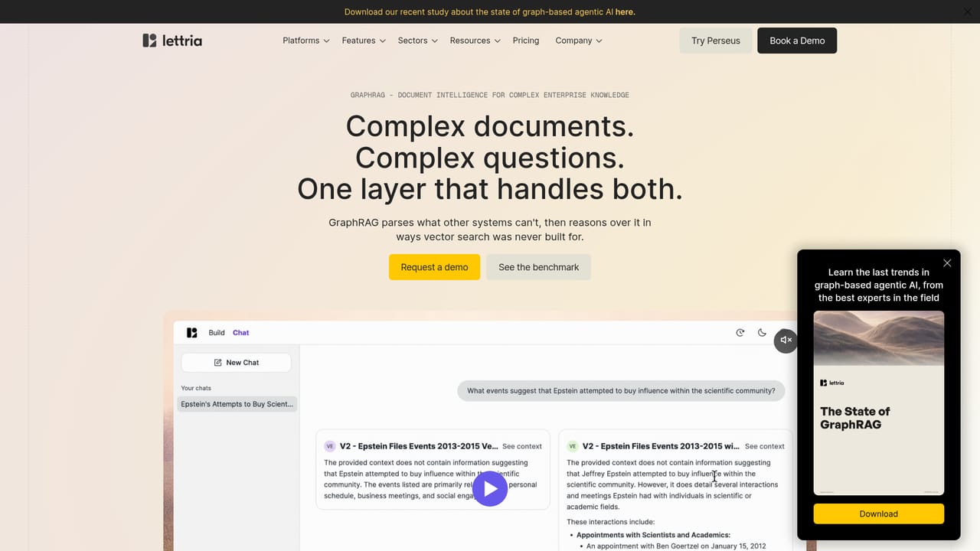Switch to the Chat tab in demo
980x551 pixels.
click(241, 333)
